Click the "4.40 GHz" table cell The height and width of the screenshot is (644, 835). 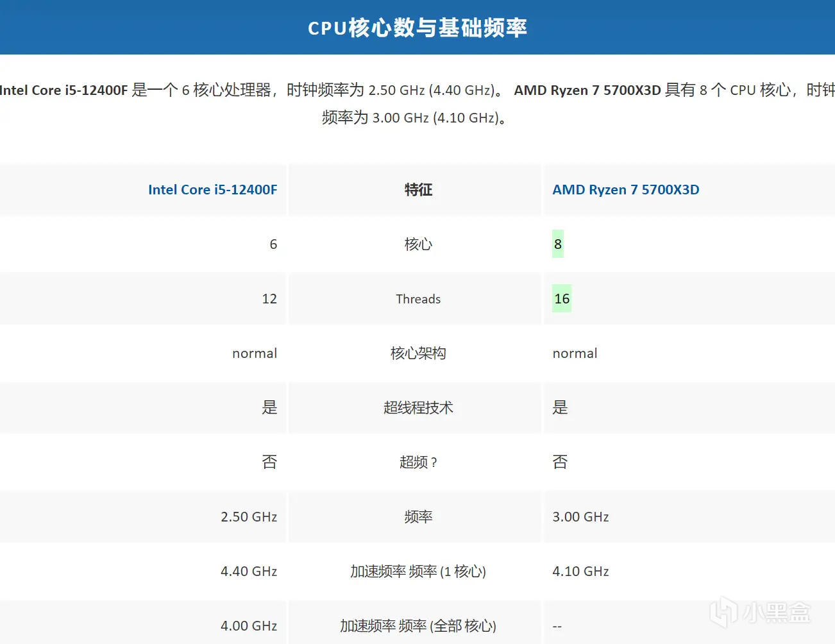(x=249, y=572)
